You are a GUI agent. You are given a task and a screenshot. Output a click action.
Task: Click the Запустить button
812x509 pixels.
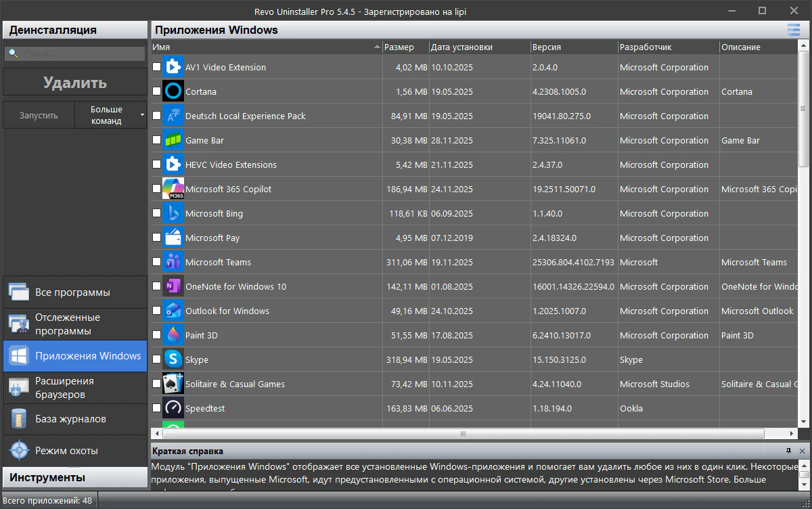pyautogui.click(x=39, y=115)
